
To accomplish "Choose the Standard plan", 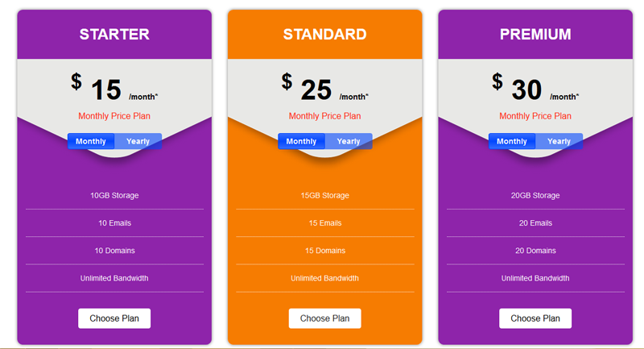I will click(x=325, y=318).
